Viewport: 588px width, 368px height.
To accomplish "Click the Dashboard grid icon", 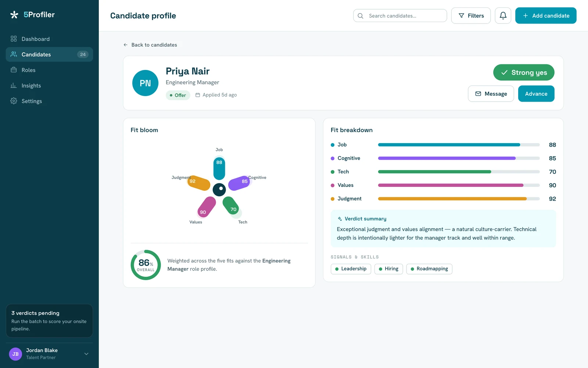I will pos(14,39).
